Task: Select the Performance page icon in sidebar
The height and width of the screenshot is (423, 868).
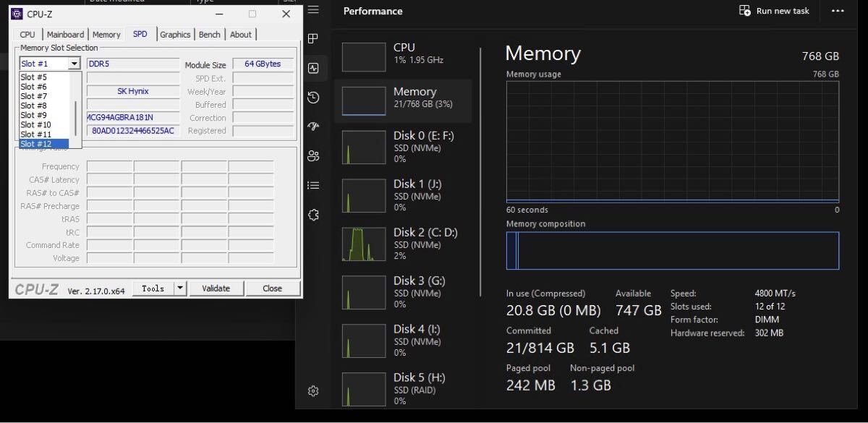Action: [x=313, y=68]
